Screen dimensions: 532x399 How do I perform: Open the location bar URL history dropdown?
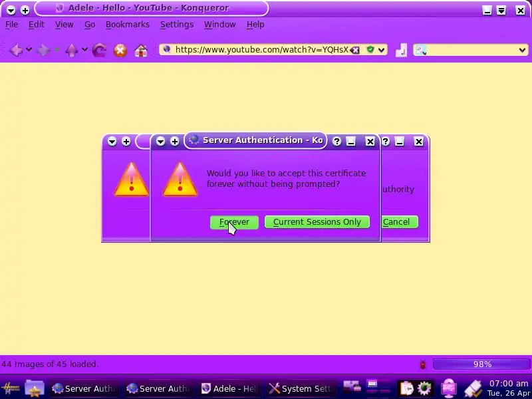(382, 51)
